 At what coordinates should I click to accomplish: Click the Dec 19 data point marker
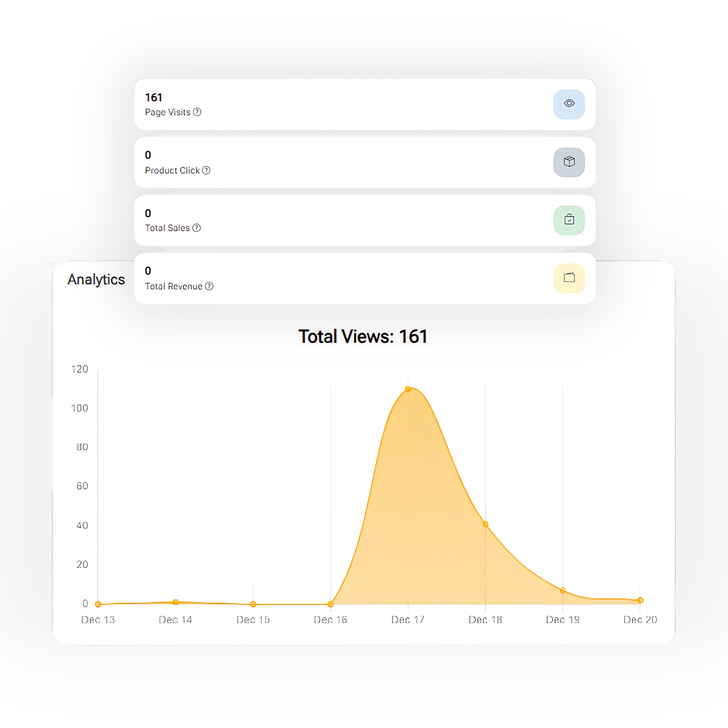563,590
